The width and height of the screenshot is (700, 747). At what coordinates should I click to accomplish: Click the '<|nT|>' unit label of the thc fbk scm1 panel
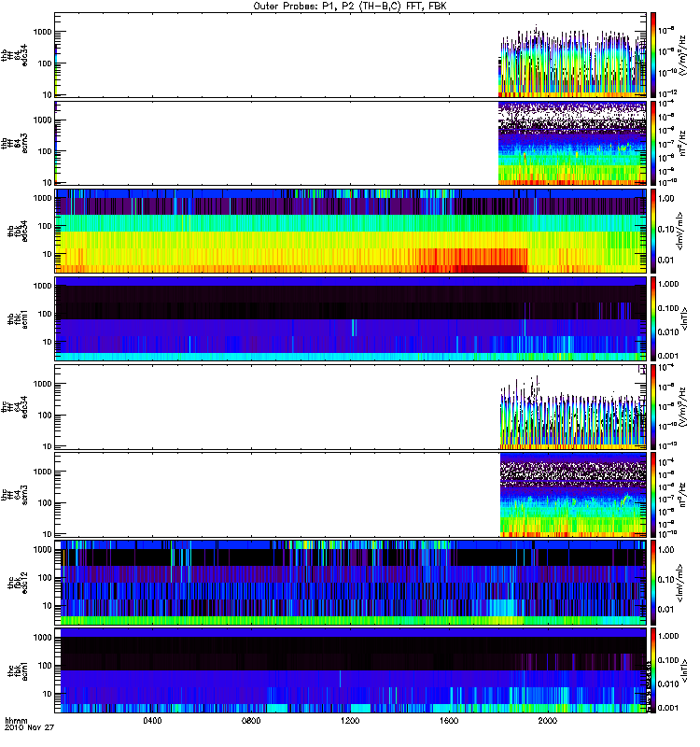(x=685, y=670)
